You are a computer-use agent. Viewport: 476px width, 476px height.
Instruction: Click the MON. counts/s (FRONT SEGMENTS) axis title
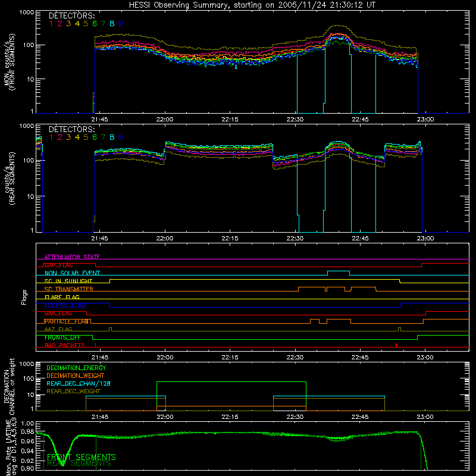9,62
